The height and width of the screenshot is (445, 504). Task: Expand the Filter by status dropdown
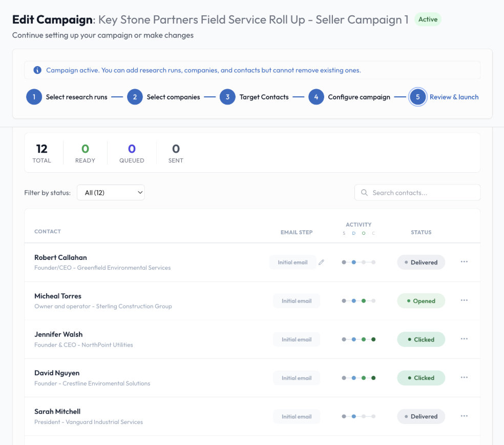[x=111, y=192]
